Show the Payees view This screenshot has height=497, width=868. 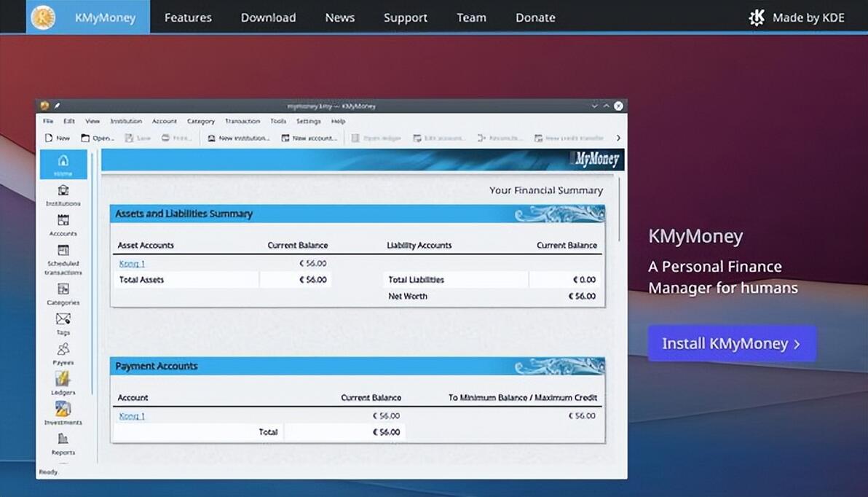pyautogui.click(x=63, y=354)
